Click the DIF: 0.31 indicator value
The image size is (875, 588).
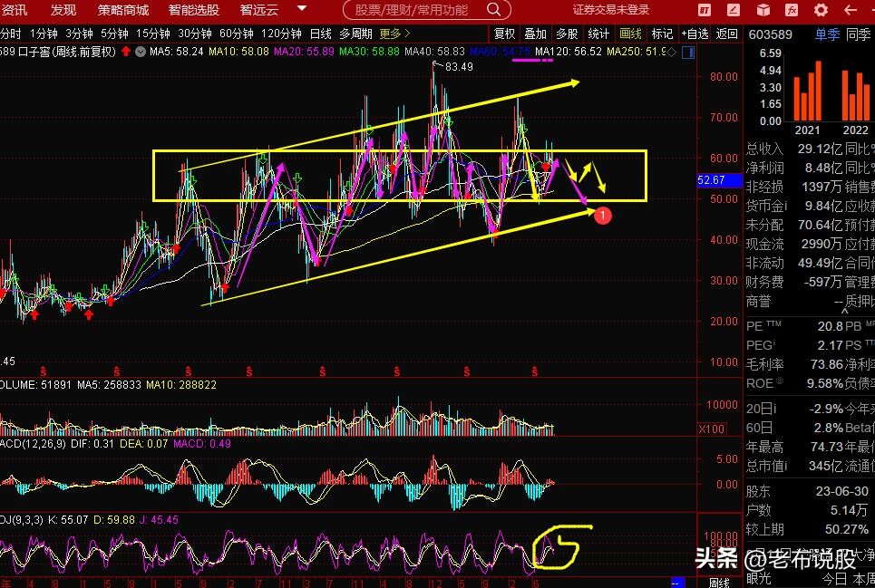click(92, 444)
